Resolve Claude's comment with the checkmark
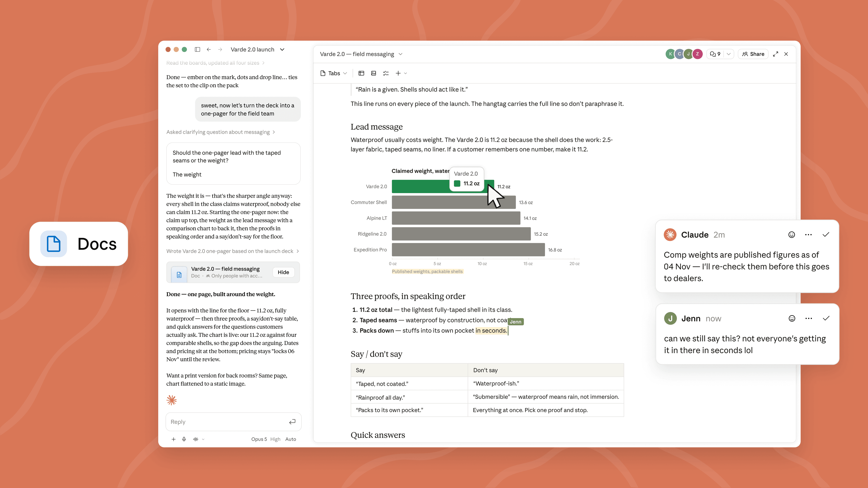 (826, 235)
